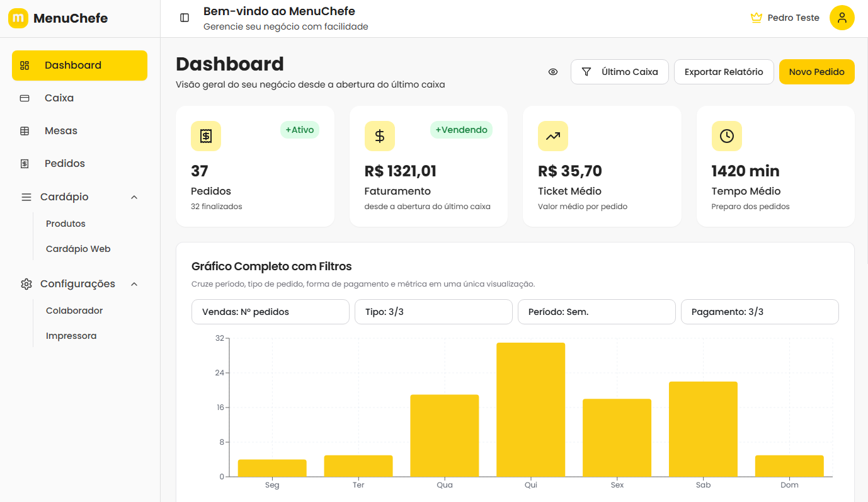This screenshot has width=868, height=502.
Task: Click the crown icon beside Pedro Teste
Action: 757,18
